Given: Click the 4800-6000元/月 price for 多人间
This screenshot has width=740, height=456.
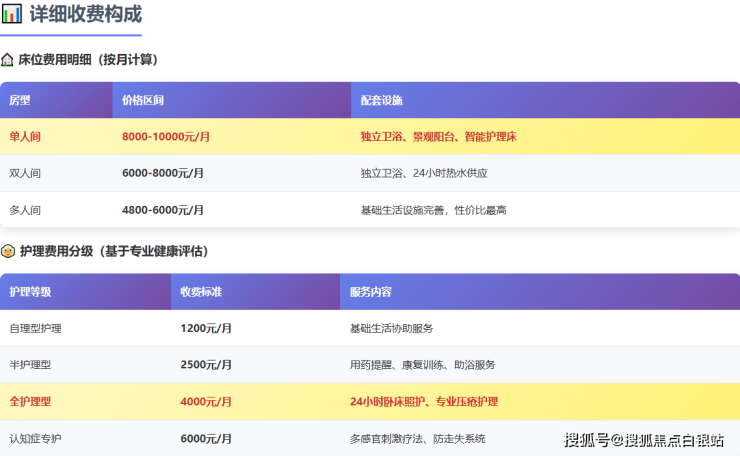Looking at the screenshot, I should tap(163, 210).
